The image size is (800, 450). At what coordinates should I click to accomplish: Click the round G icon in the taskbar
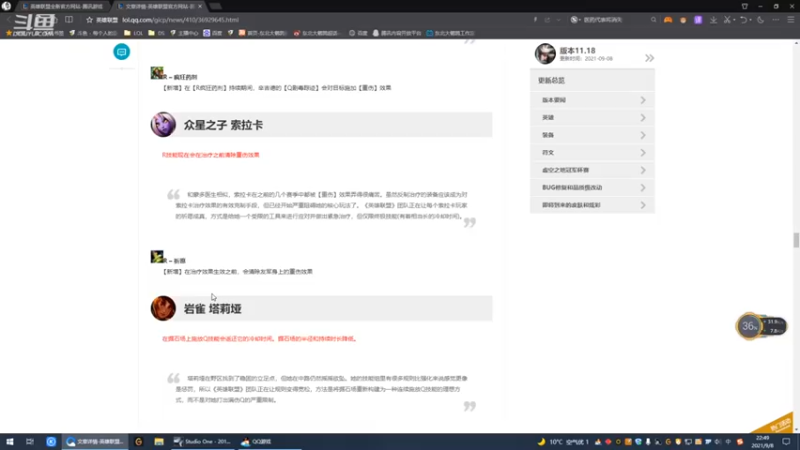(x=138, y=442)
